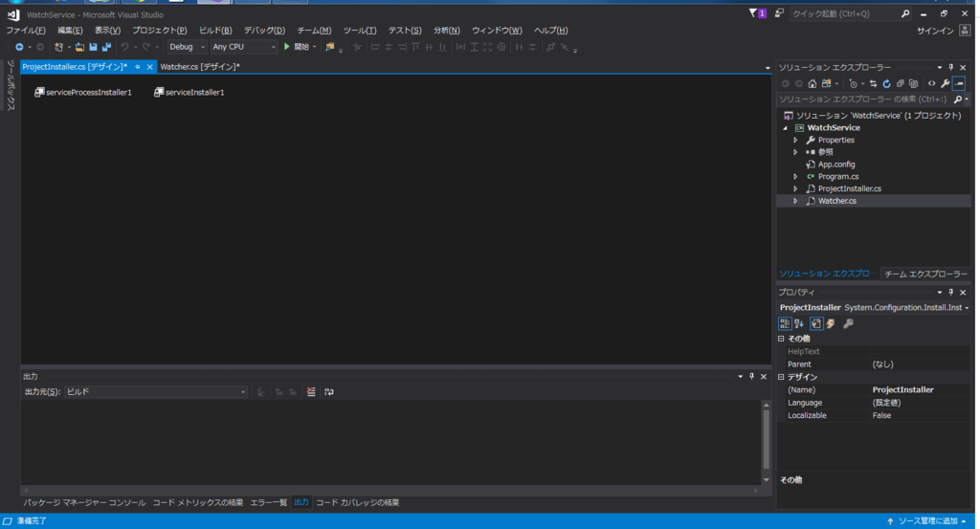The width and height of the screenshot is (980, 529).
Task: Toggle Preview Selected Items in Solution Explorer
Action: (x=959, y=83)
